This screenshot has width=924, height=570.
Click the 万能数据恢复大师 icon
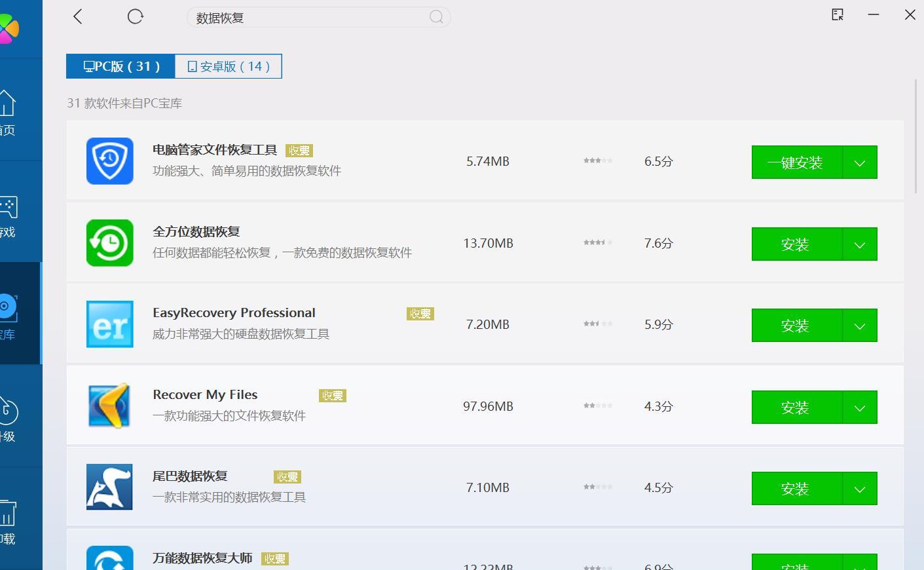pyautogui.click(x=110, y=558)
